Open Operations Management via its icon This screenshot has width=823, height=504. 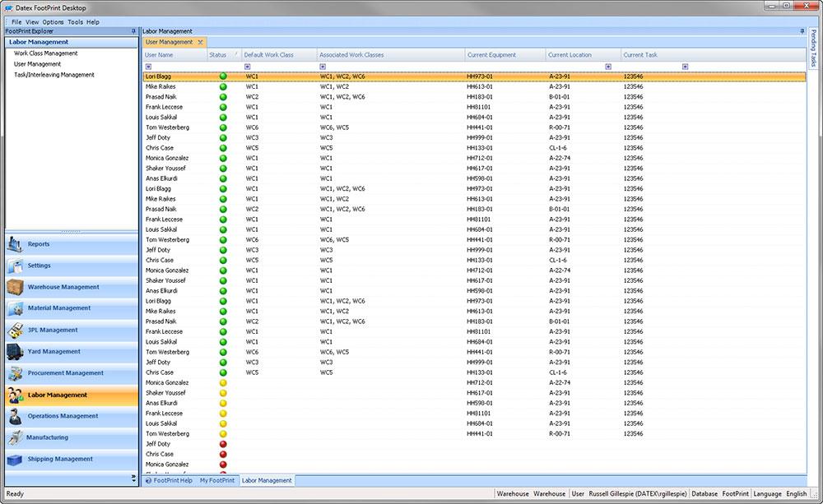(16, 416)
